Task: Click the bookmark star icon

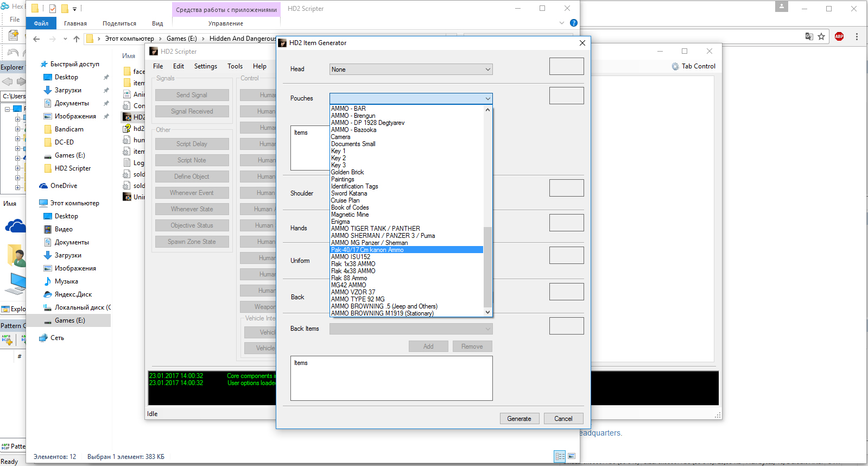Action: (821, 36)
